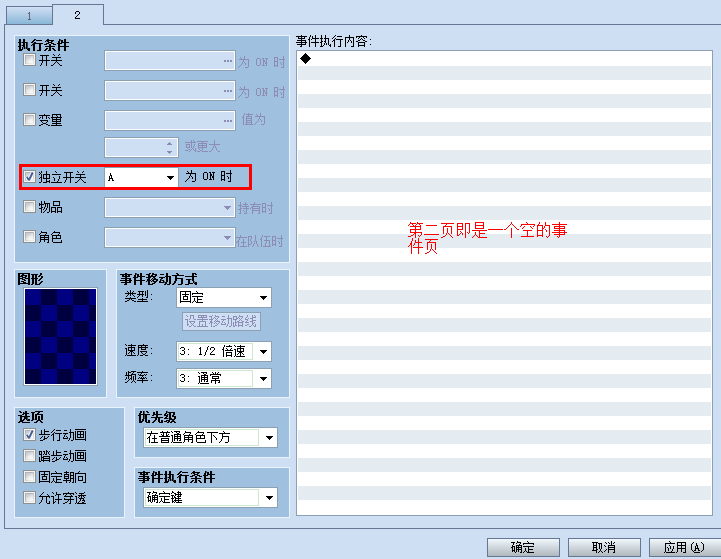The image size is (721, 559).
Task: Open the variable selector field
Action: click(x=170, y=120)
